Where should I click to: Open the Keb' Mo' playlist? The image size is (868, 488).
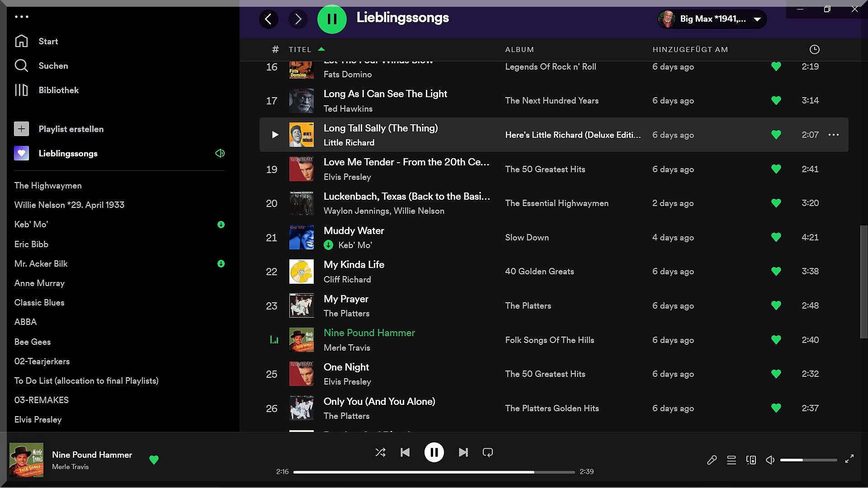pos(31,225)
